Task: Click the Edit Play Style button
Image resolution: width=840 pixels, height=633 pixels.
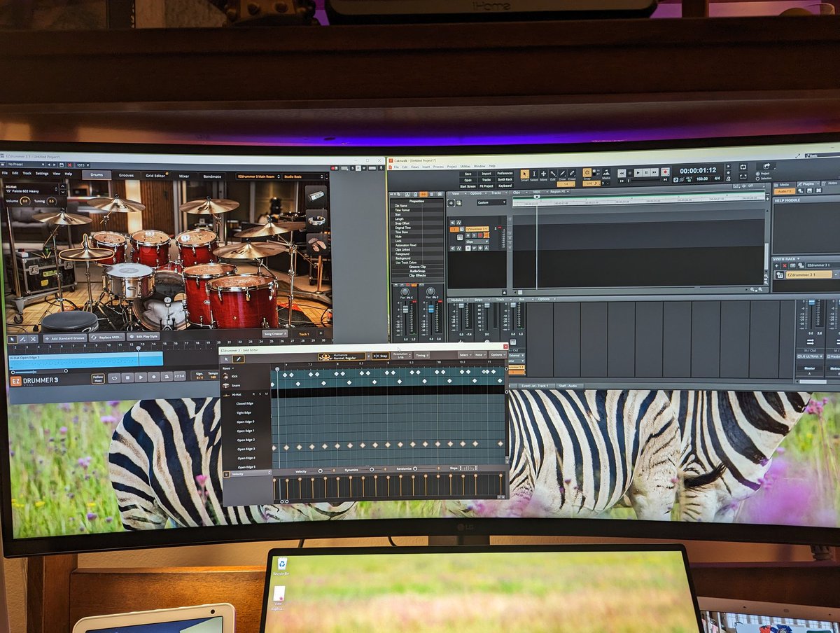Action: tap(143, 336)
